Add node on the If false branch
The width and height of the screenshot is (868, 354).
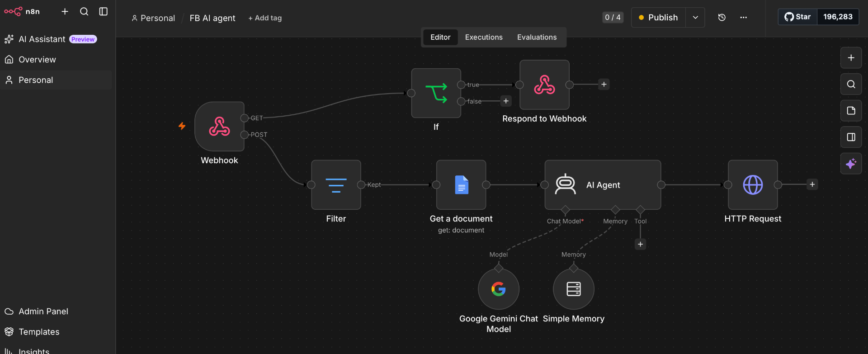tap(506, 101)
